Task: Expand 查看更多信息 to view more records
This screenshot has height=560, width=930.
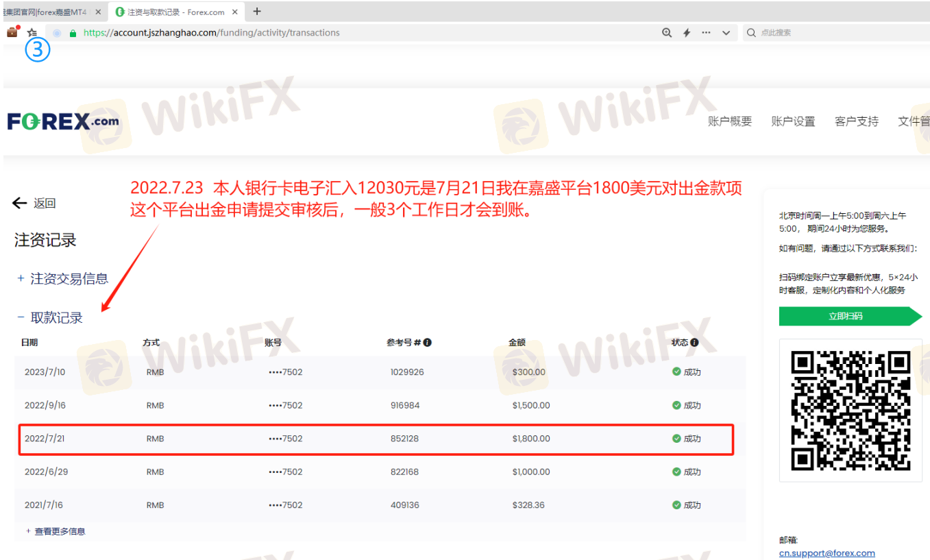Action: pos(56,531)
